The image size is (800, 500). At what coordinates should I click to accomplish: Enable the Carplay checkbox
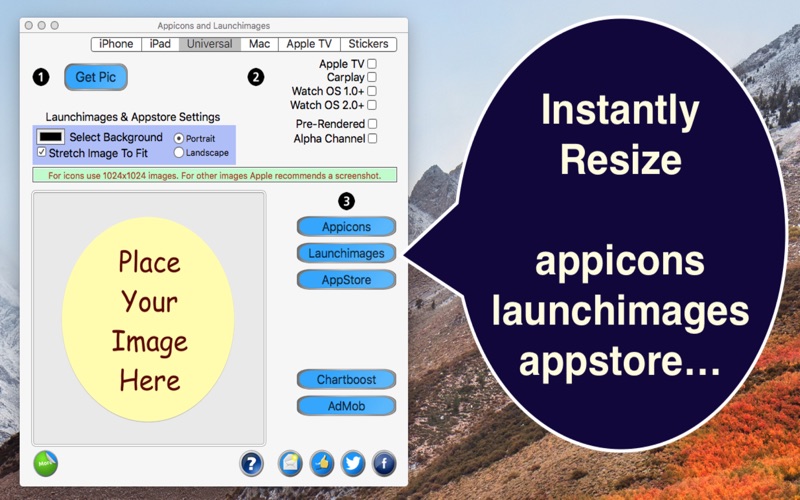(x=372, y=77)
